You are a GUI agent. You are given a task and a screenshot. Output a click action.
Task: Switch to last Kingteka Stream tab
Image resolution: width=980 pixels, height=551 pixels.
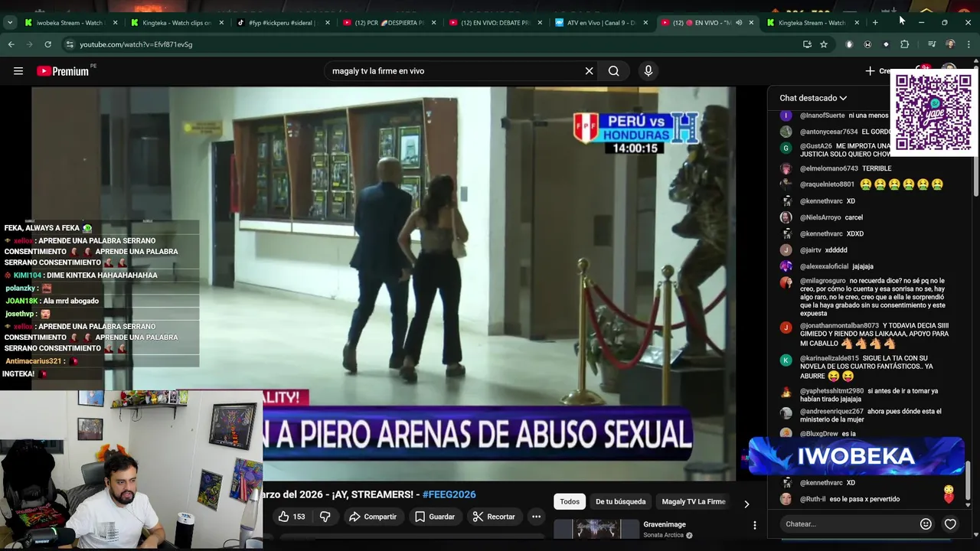pos(812,23)
